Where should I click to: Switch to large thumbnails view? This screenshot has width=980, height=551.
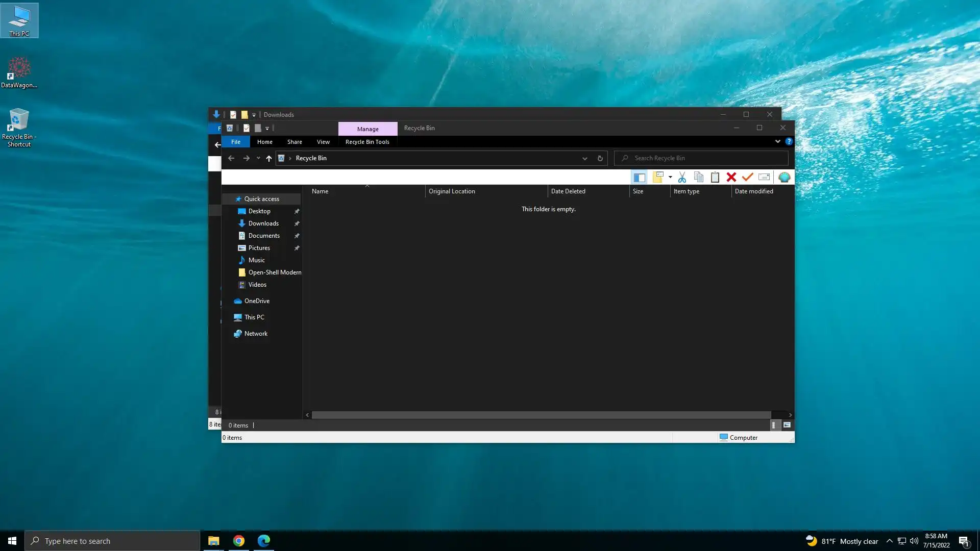point(787,425)
